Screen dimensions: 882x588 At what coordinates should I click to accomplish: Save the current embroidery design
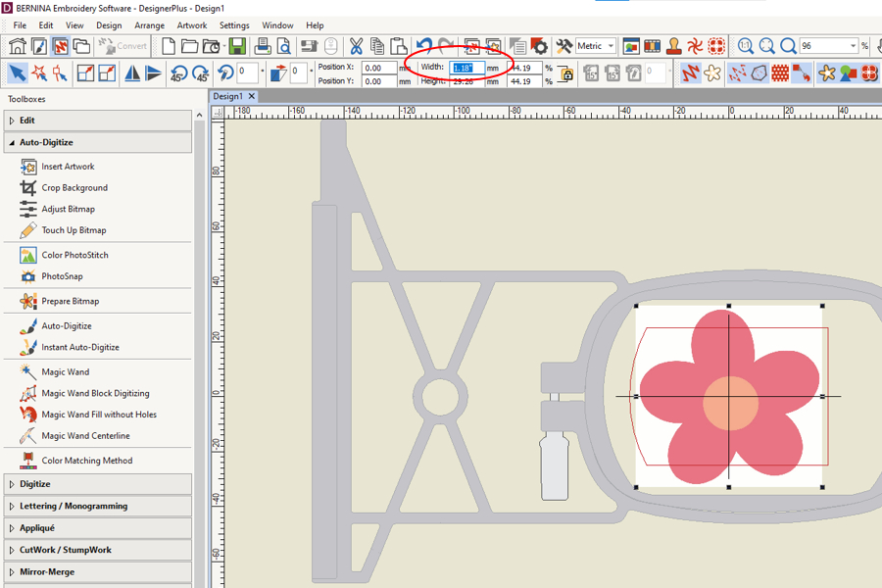(238, 45)
